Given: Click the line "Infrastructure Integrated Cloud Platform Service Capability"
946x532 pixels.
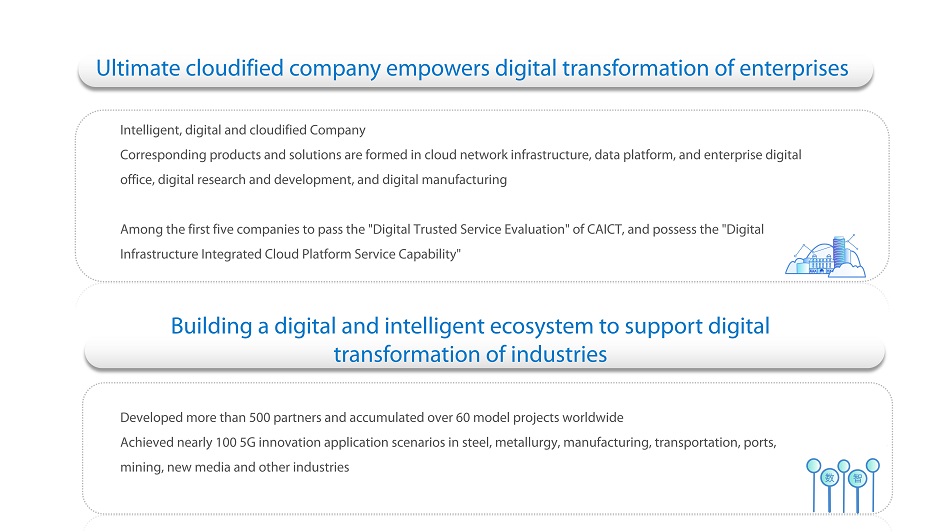Looking at the screenshot, I should (x=290, y=254).
